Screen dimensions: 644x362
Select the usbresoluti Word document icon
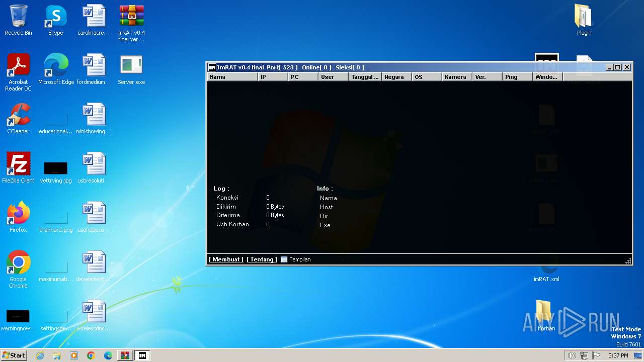pyautogui.click(x=94, y=168)
